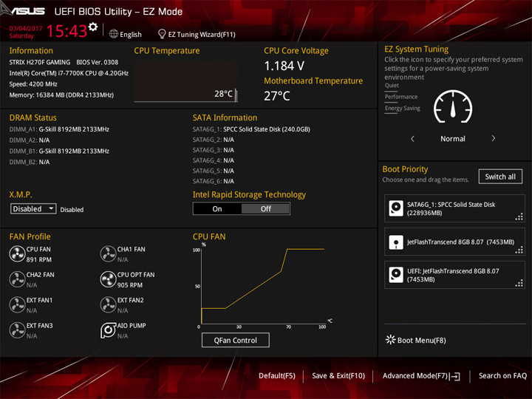Click DIMM_A1 G-Skill 8192MB 2133MHz entry
532x399 pixels.
click(x=59, y=129)
